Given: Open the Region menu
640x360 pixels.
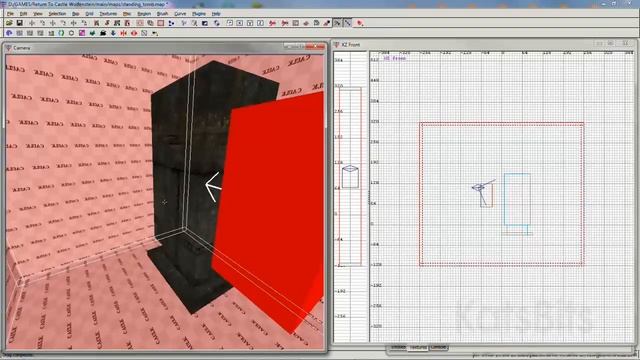Looking at the screenshot, I should pos(144,13).
